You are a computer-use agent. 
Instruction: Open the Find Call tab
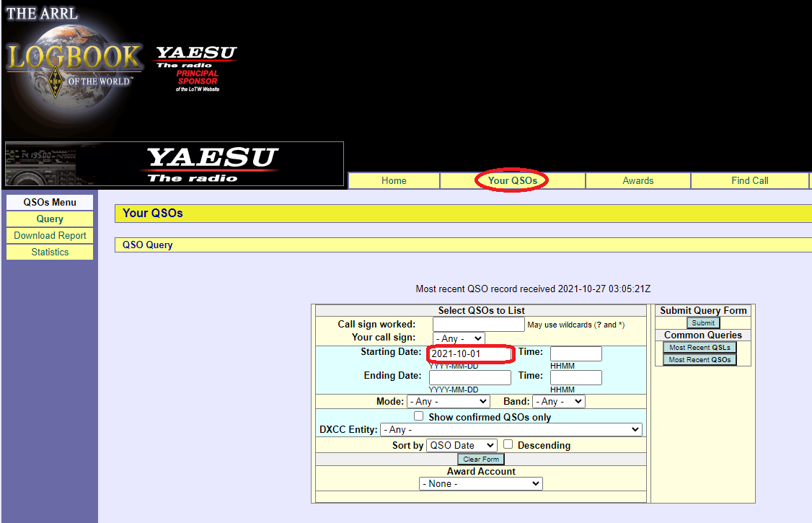(x=749, y=181)
